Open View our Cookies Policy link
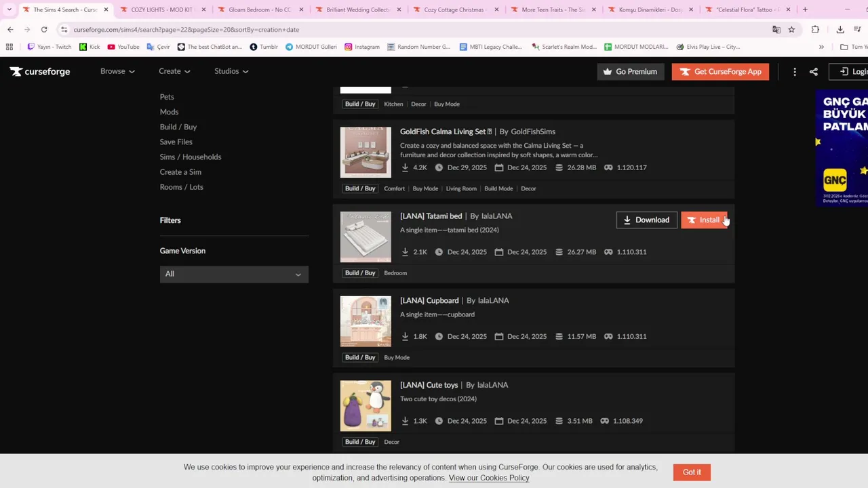Screen dimensions: 868x488 tap(489, 478)
